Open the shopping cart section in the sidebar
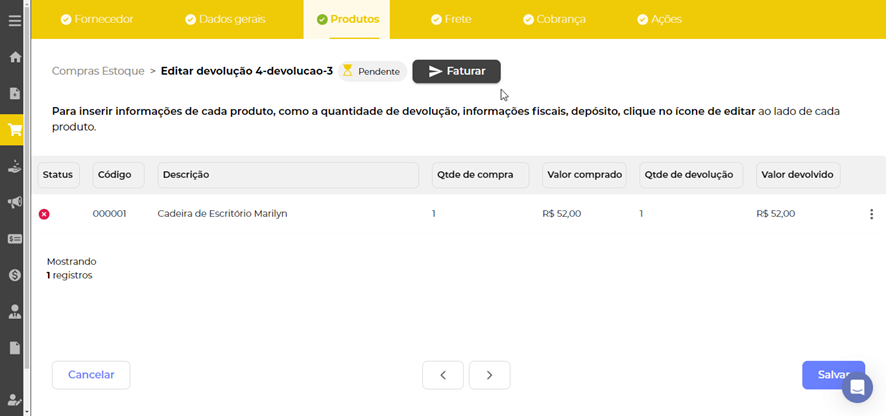Screen dimensions: 886x416 [x=15, y=129]
